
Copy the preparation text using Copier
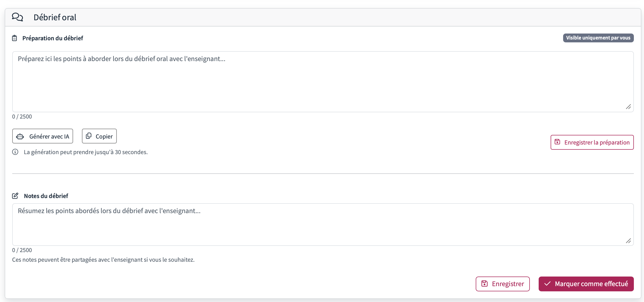[x=99, y=136]
